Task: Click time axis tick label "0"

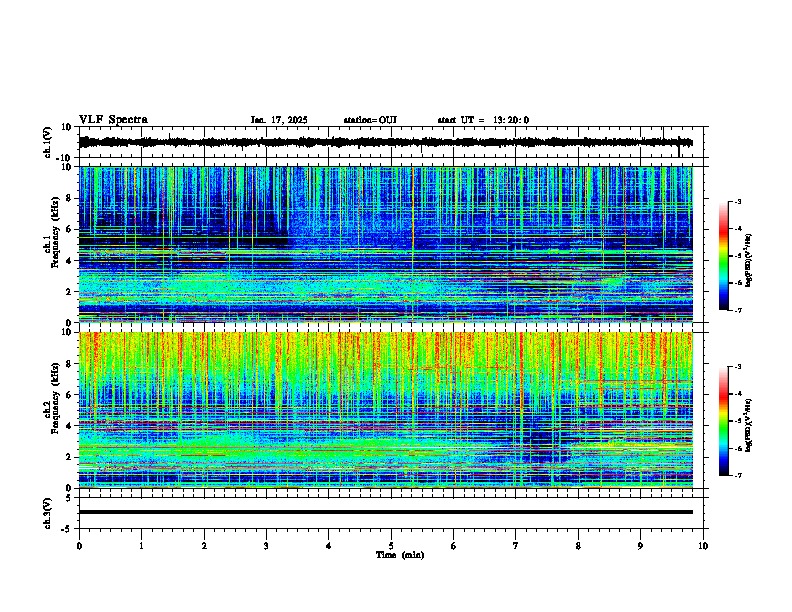Action: [79, 546]
